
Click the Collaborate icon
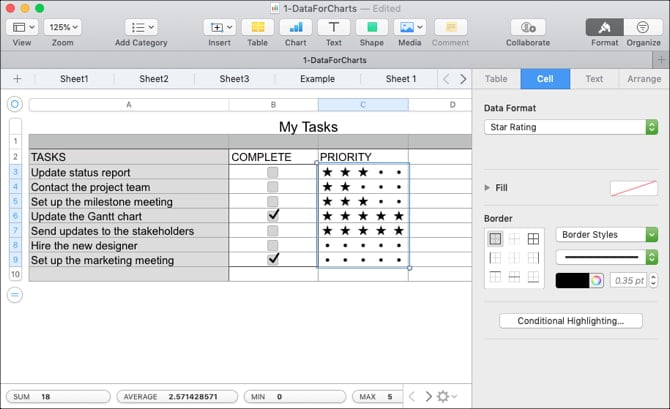pyautogui.click(x=527, y=27)
